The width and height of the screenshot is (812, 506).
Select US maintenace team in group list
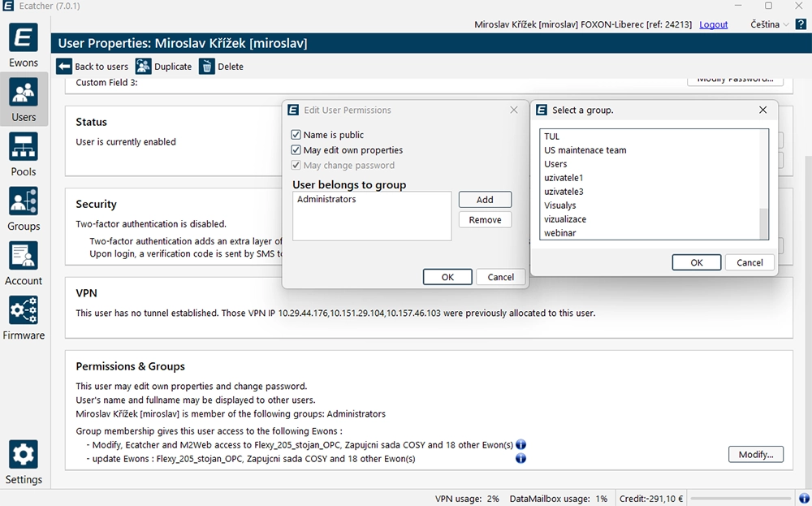[585, 150]
